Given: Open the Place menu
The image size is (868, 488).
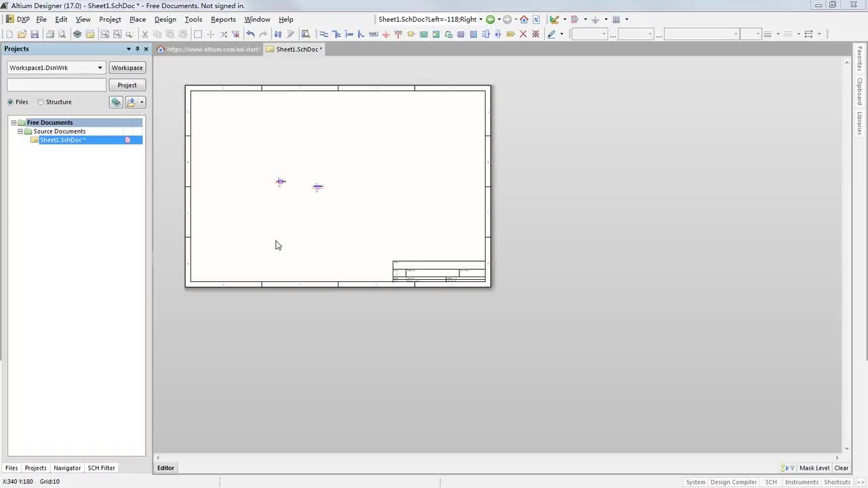Looking at the screenshot, I should coord(138,19).
